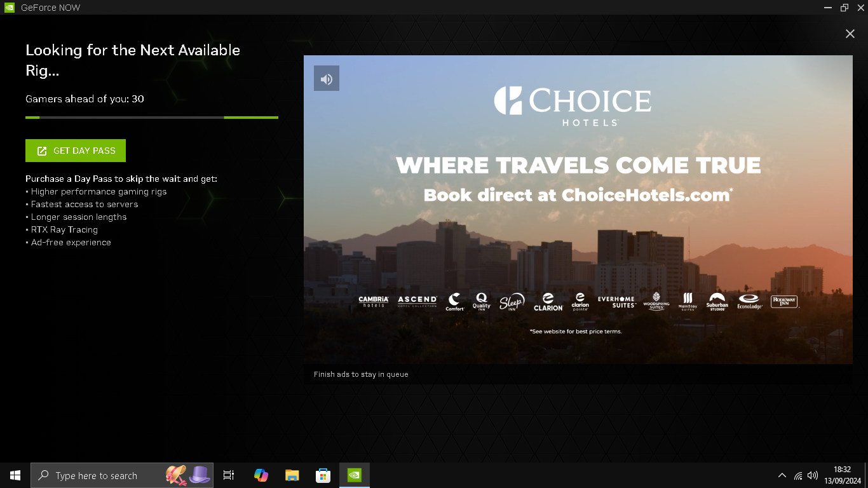Close the queue screen with the X
Image resolution: width=868 pixels, height=488 pixels.
(x=850, y=34)
